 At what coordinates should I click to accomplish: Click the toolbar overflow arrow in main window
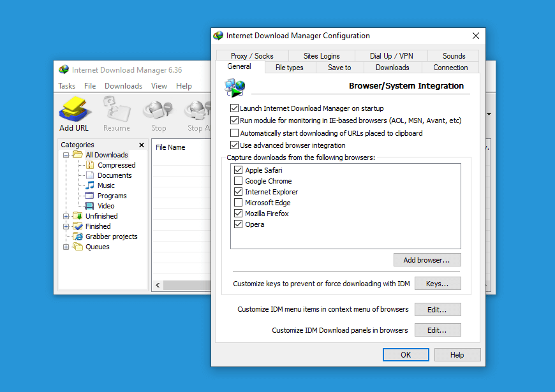[489, 114]
